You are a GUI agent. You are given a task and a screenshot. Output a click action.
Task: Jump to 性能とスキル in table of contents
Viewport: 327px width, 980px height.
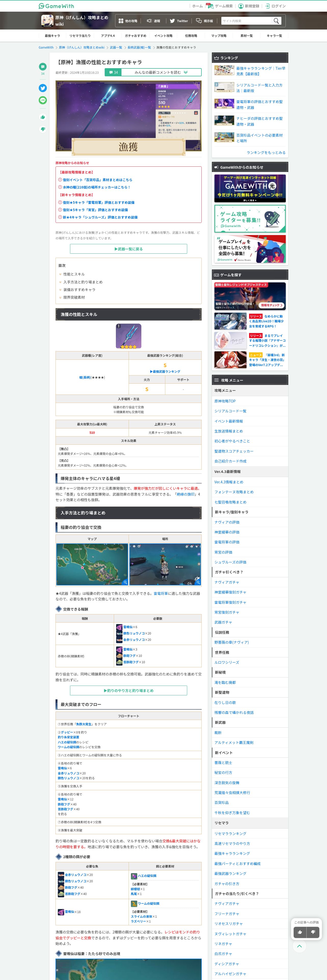[x=74, y=274]
